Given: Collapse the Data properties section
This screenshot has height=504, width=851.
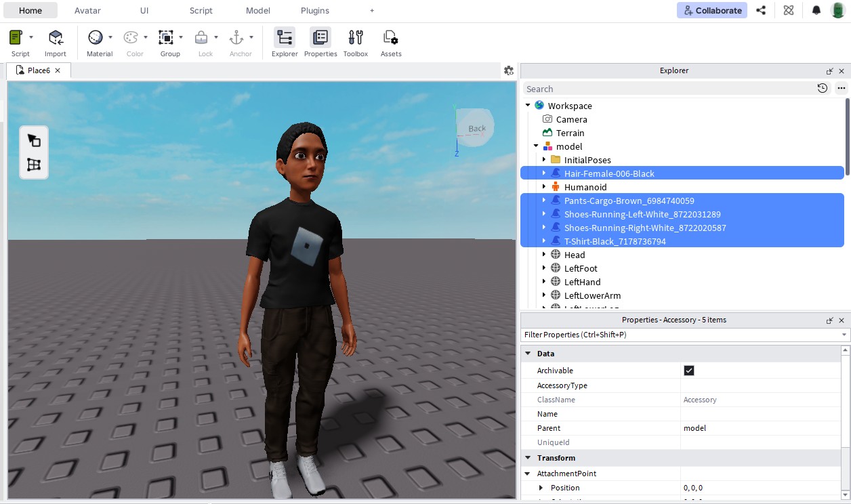Looking at the screenshot, I should coord(528,354).
